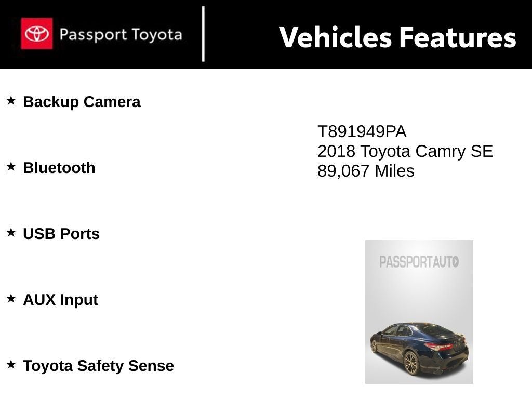Click the star bullet beside Backup Camera
Image resolution: width=532 pixels, height=399 pixels.
[x=11, y=100]
